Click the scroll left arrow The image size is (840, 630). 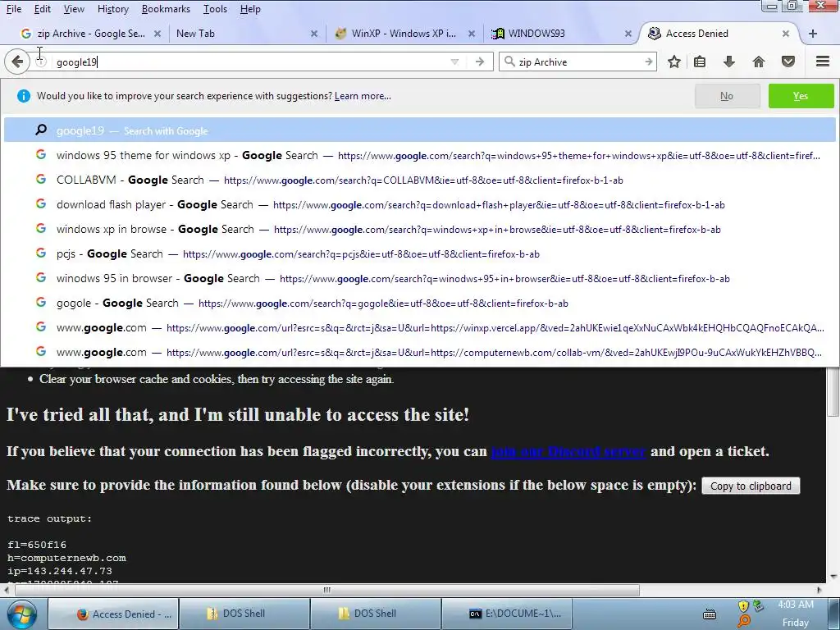tap(7, 590)
